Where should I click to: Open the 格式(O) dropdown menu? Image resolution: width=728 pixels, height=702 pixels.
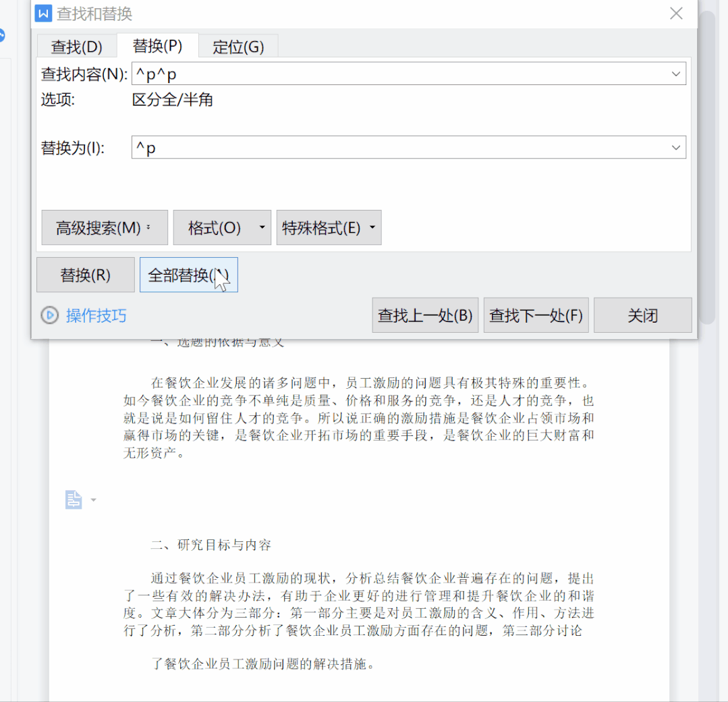(222, 227)
